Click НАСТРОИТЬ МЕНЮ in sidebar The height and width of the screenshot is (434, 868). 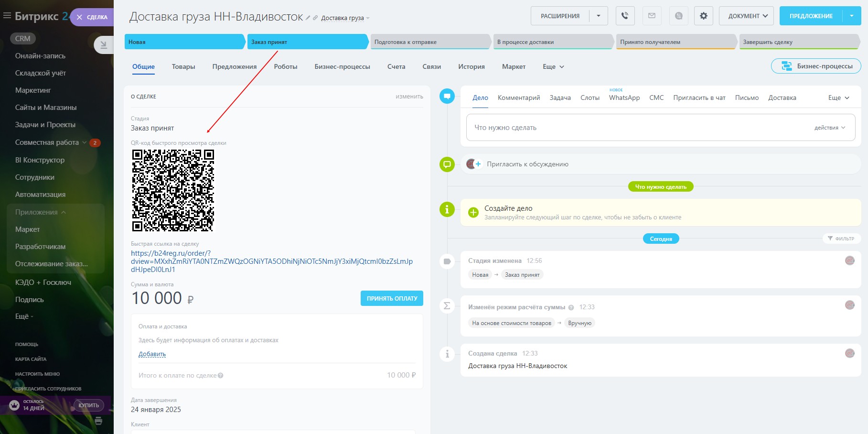pyautogui.click(x=37, y=374)
